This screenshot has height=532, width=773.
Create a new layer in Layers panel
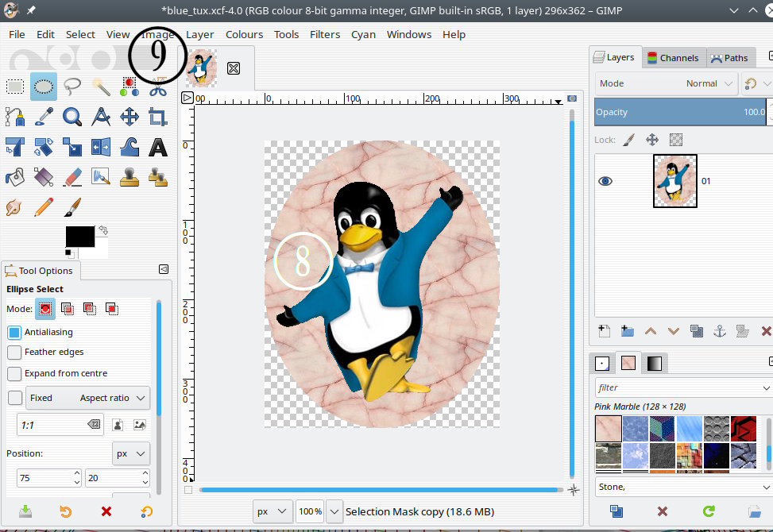pyautogui.click(x=605, y=331)
